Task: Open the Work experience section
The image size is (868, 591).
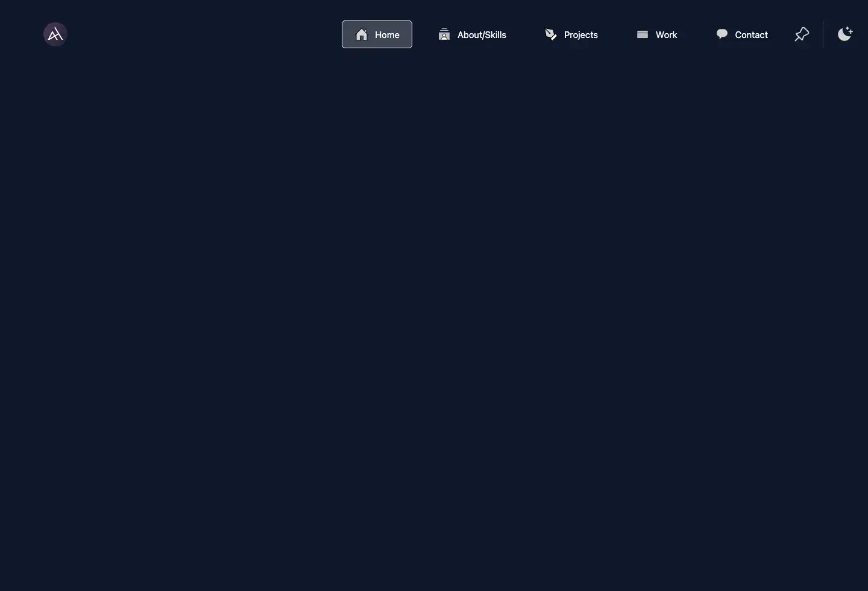Action: 656,34
